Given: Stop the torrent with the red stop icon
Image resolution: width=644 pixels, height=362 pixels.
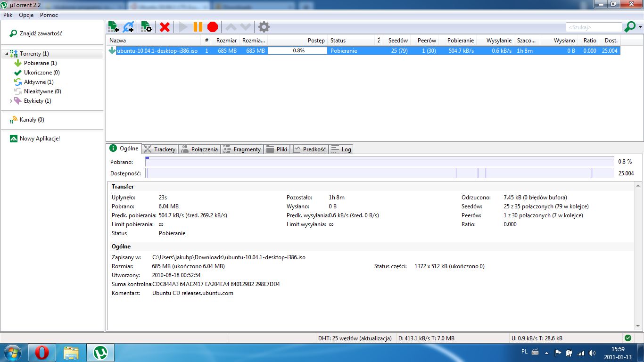Looking at the screenshot, I should pos(213,27).
